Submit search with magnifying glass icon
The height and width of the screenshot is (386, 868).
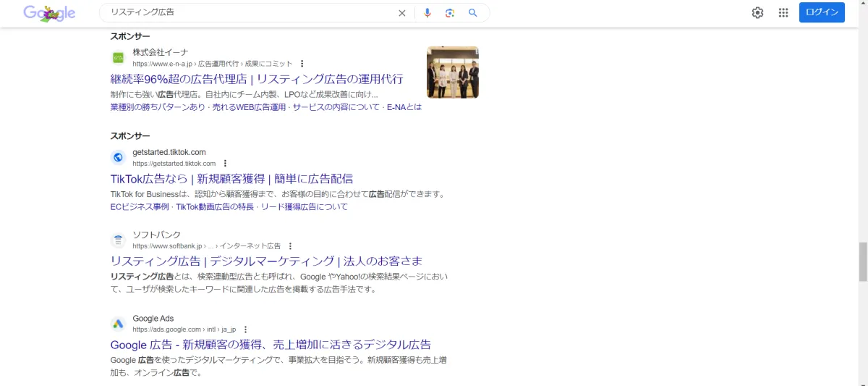(x=473, y=13)
